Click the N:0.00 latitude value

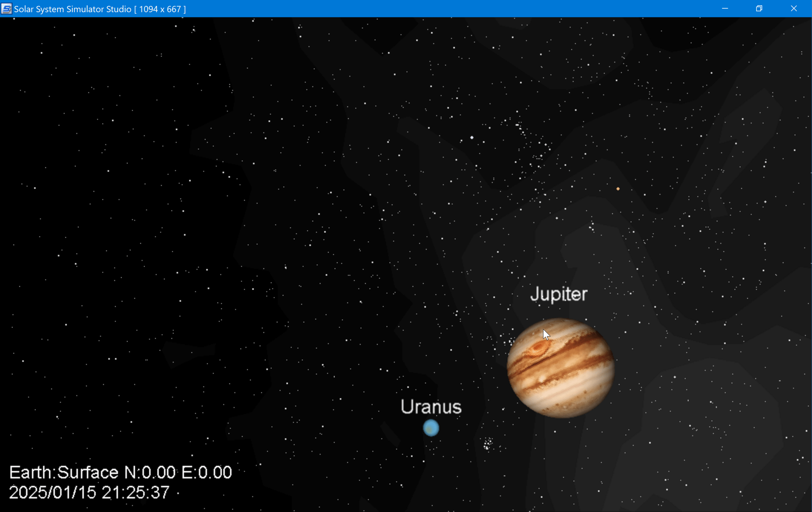click(x=150, y=473)
